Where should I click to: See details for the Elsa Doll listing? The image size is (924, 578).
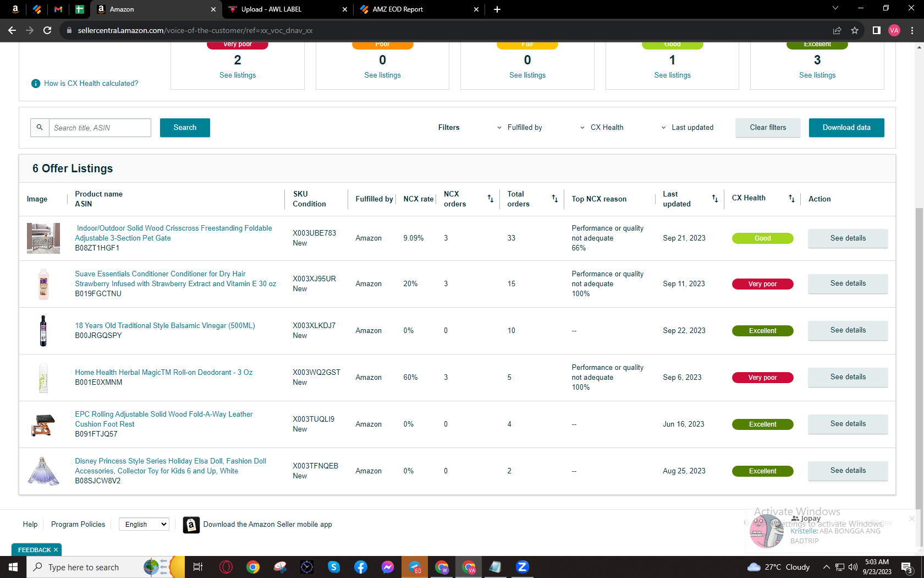click(x=848, y=471)
